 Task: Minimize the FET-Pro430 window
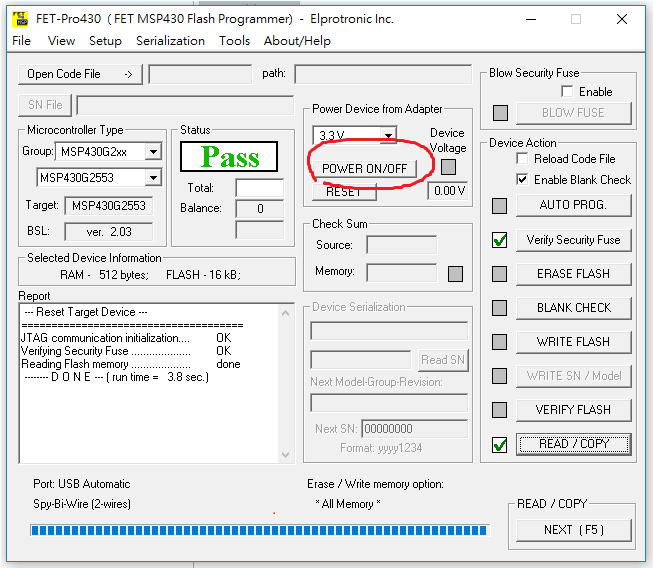click(x=531, y=19)
